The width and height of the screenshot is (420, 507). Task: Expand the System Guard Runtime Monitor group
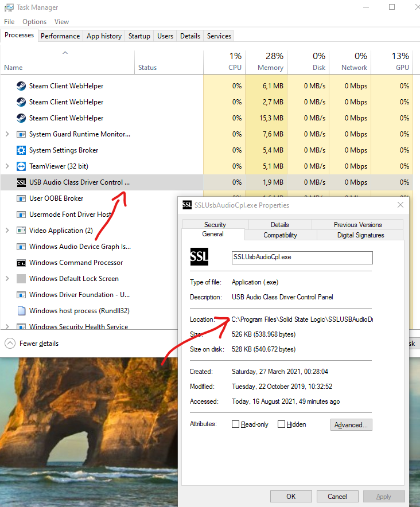[7, 134]
